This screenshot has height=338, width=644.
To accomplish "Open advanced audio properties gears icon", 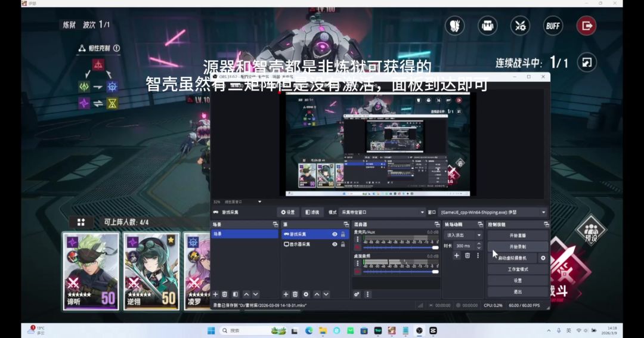I will point(357,294).
